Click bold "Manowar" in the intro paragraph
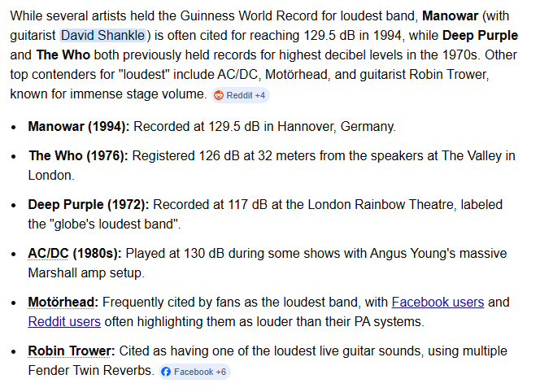Viewport: 540px width, 392px height. click(454, 15)
